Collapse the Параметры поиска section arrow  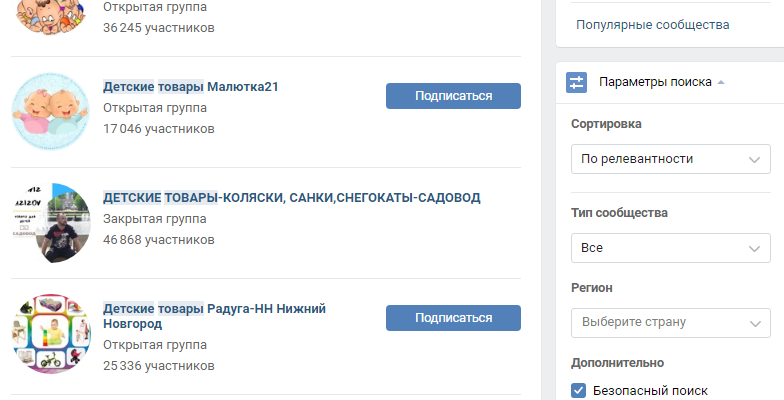click(x=722, y=82)
